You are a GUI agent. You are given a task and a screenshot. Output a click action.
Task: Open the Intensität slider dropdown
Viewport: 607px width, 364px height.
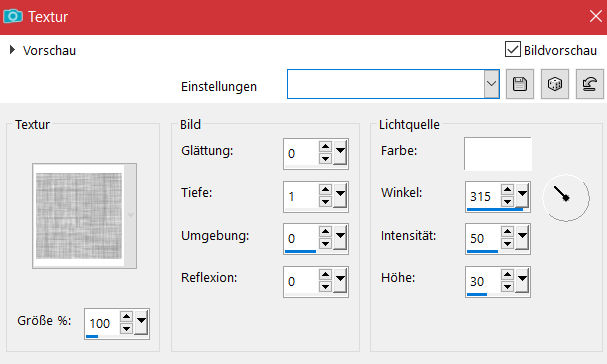point(522,237)
